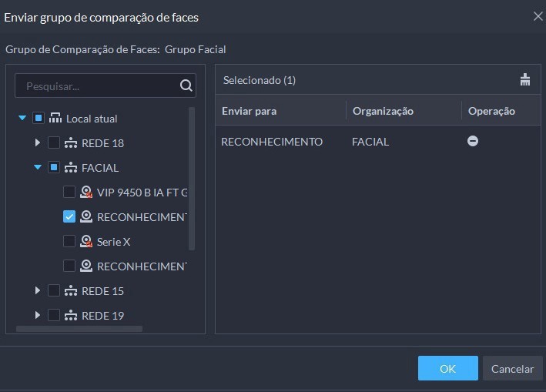Click the REDE 18 organization icon
This screenshot has height=392, width=546.
tap(71, 142)
